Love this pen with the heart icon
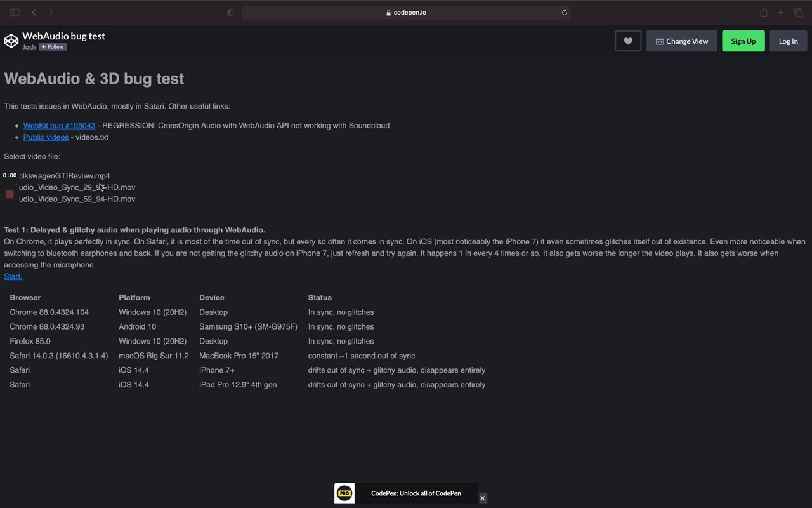The height and width of the screenshot is (508, 812). [x=628, y=41]
